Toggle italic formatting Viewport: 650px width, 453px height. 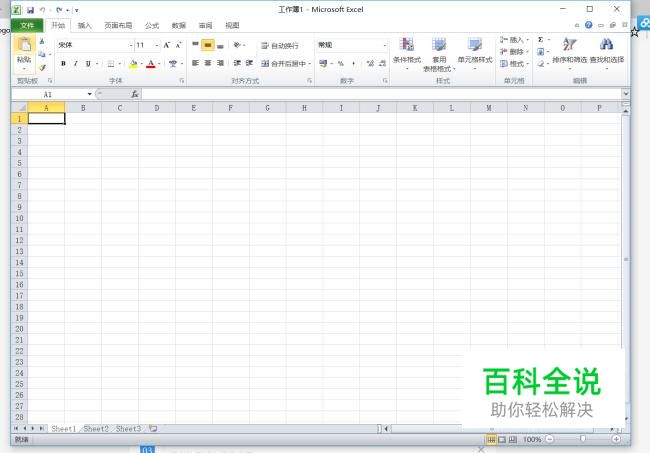pos(75,63)
